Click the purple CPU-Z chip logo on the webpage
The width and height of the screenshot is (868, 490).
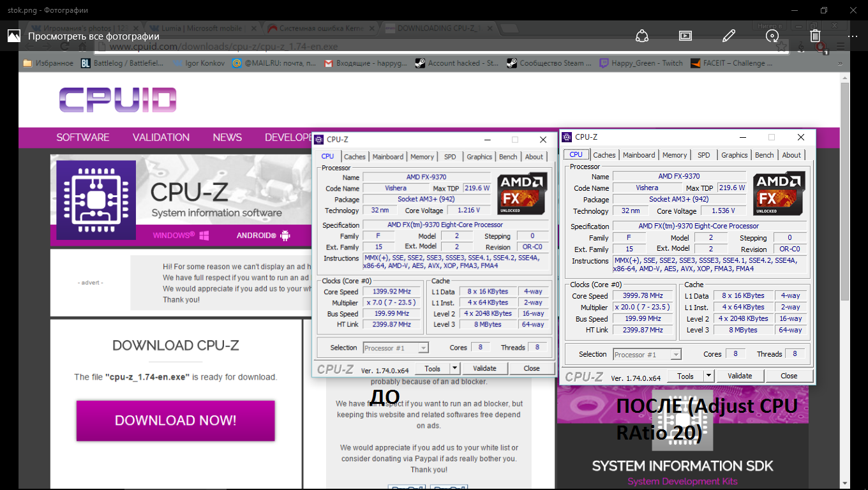point(96,200)
